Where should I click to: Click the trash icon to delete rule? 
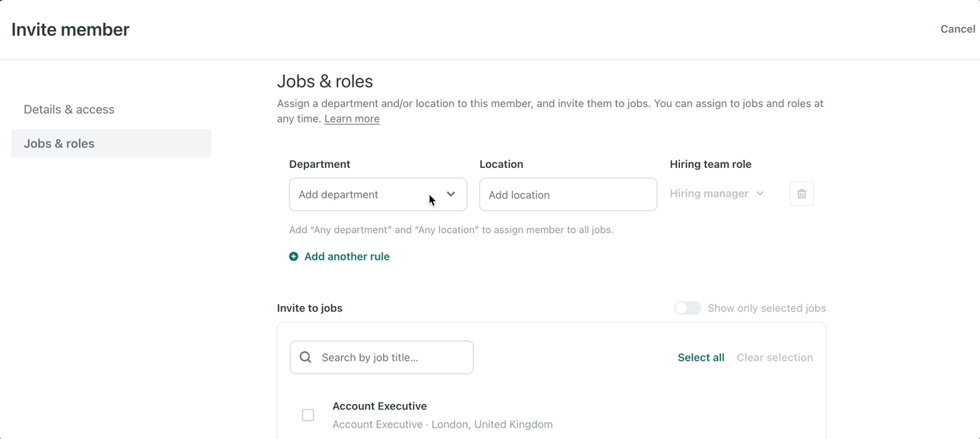pyautogui.click(x=801, y=194)
